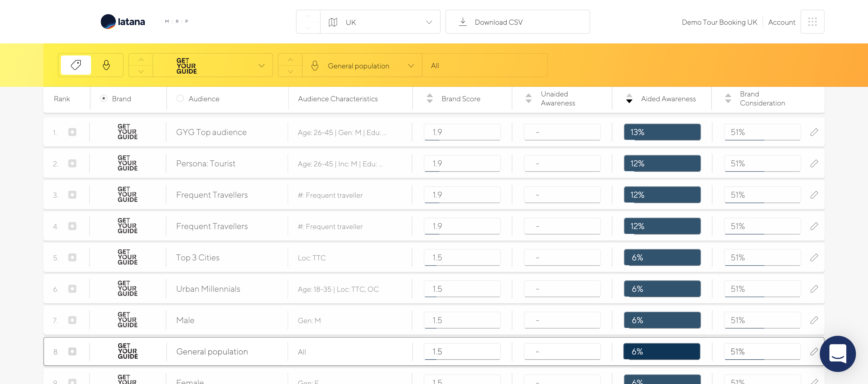Edit the Male audience row
Screen dimensions: 868x384
click(814, 320)
